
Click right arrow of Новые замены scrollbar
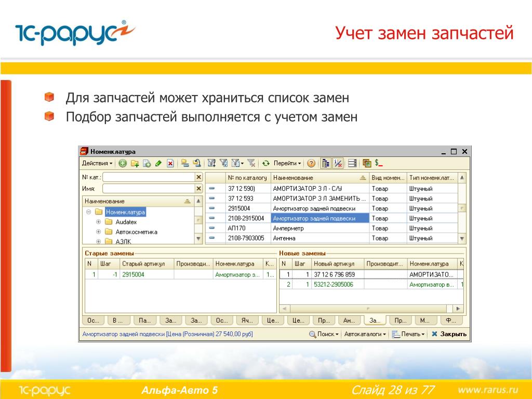[458, 309]
